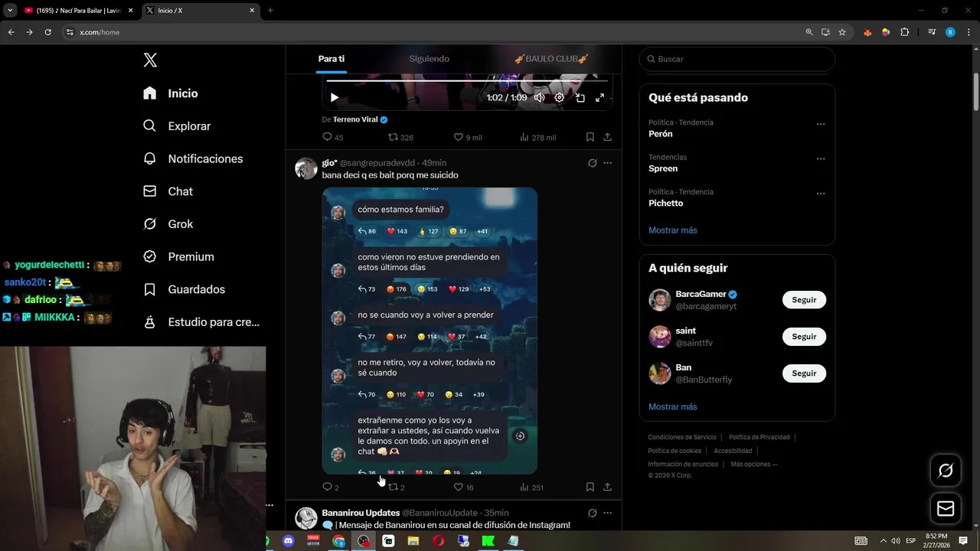Image resolution: width=980 pixels, height=551 pixels.
Task: Open more options for Pichetto trend
Action: coord(821,194)
